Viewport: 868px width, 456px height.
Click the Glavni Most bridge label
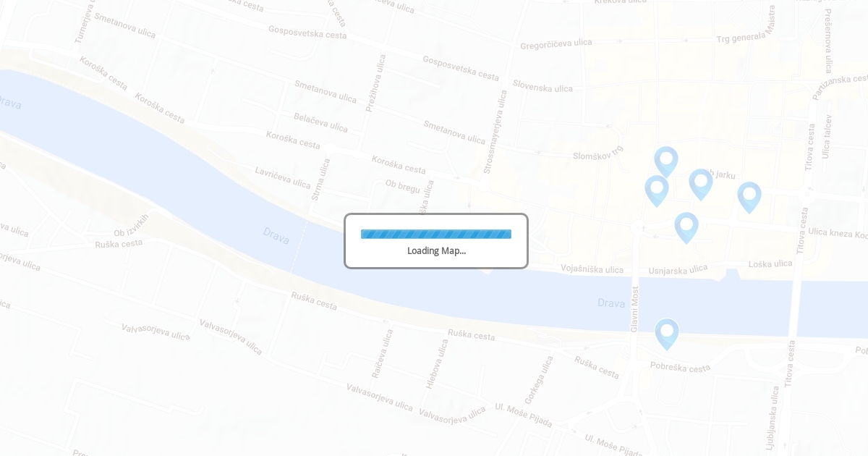coord(634,309)
